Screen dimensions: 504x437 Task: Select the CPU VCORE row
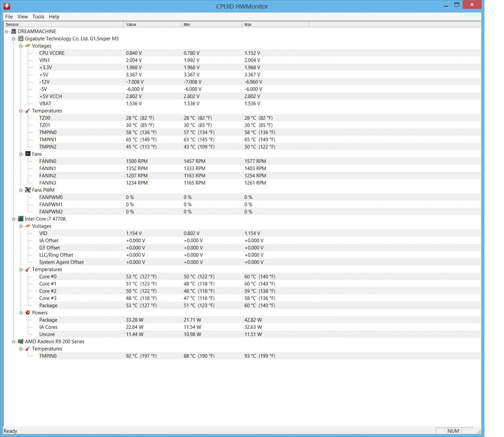click(x=259, y=53)
